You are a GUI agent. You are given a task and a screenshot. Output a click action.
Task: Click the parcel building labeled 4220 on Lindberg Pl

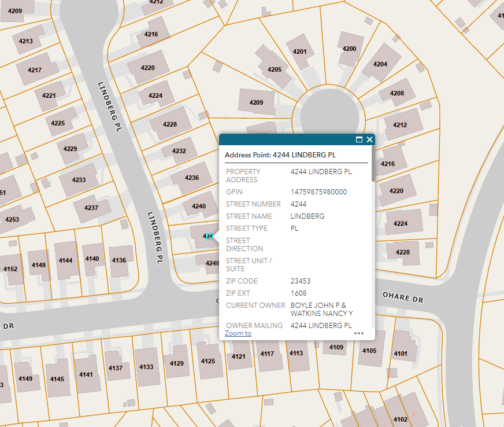pos(147,68)
